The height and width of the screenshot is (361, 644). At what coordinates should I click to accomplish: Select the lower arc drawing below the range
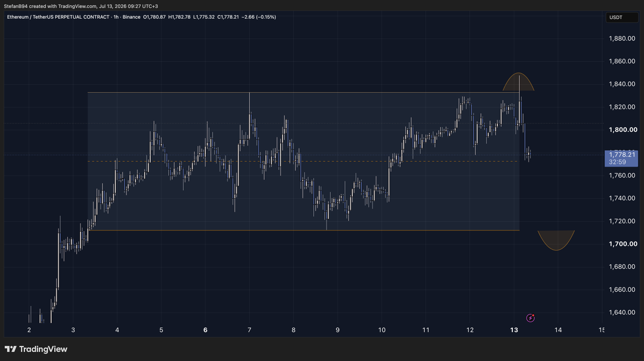click(556, 240)
